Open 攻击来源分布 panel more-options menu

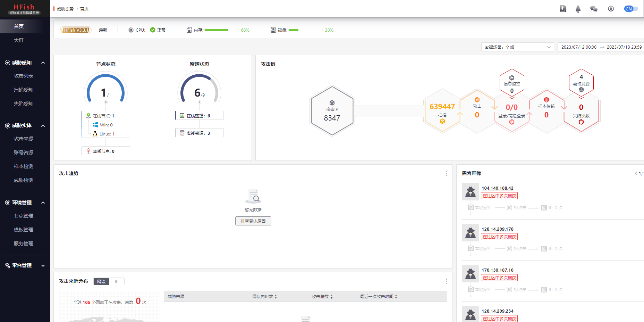click(446, 281)
